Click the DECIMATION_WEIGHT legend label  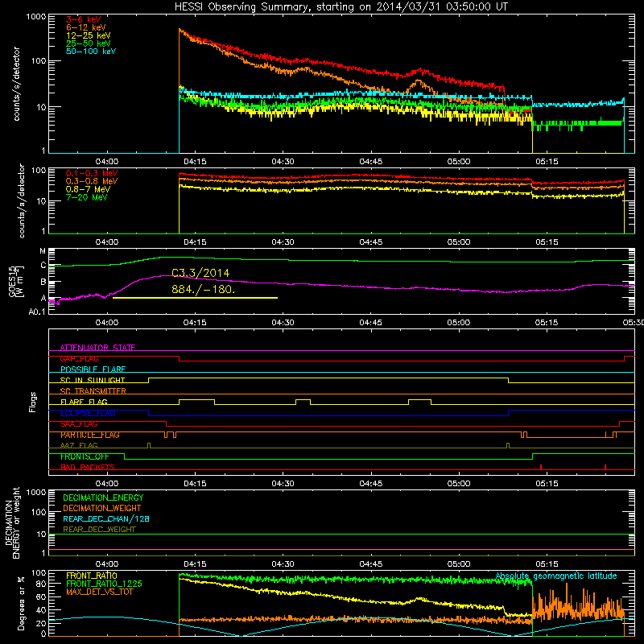[102, 508]
